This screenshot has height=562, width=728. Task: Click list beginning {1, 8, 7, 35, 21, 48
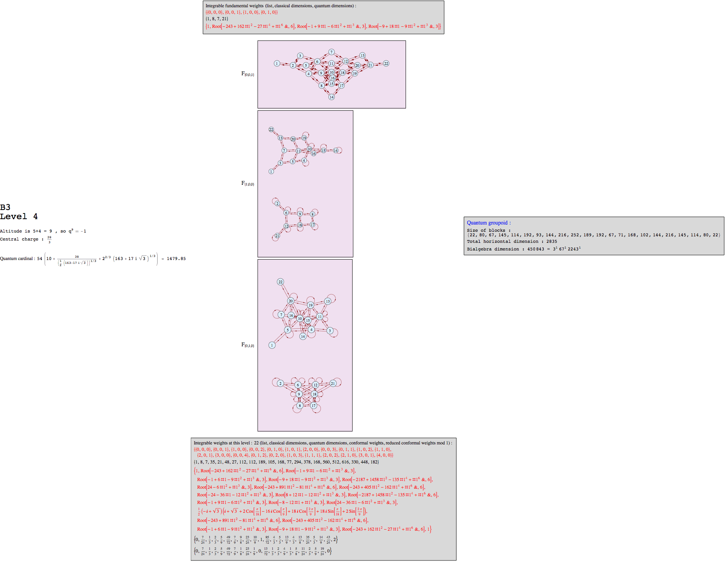click(x=287, y=462)
